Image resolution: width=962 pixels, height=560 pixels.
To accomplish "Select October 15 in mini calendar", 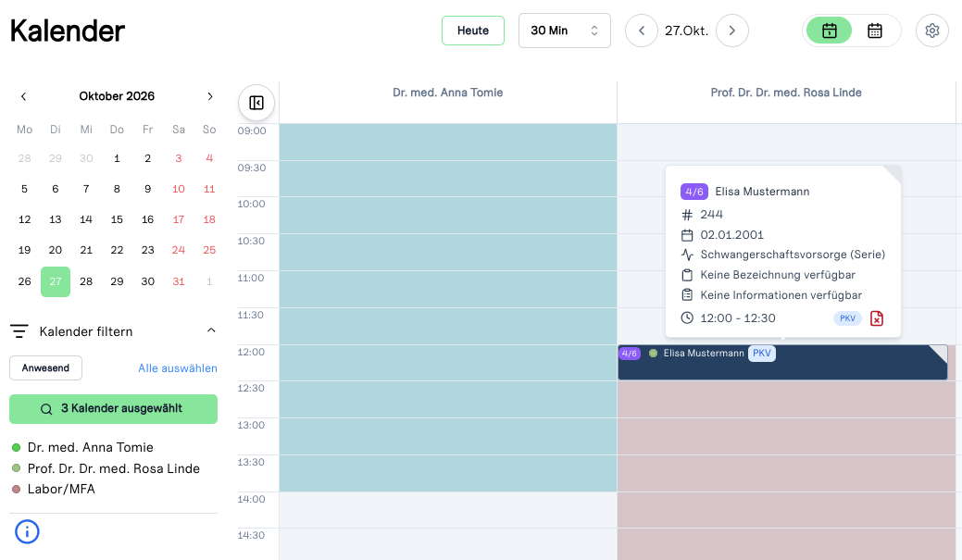I will pyautogui.click(x=117, y=219).
